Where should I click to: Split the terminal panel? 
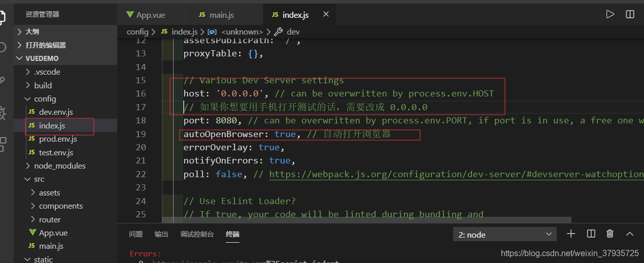click(591, 234)
